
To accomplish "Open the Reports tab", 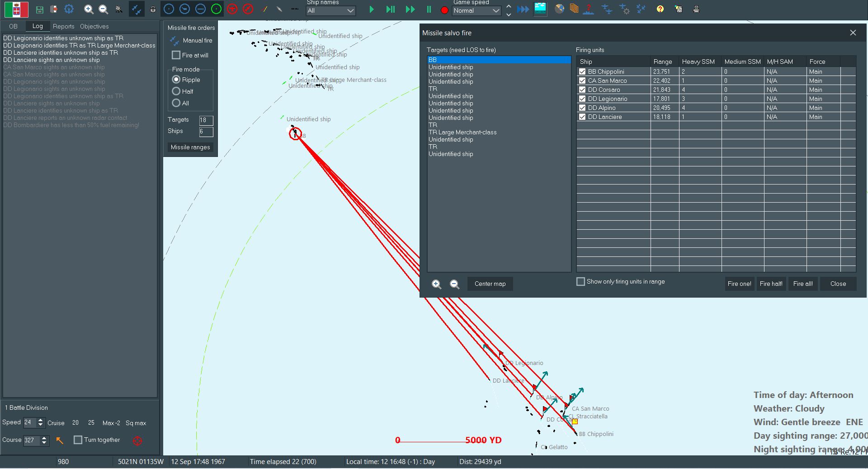I will point(63,26).
